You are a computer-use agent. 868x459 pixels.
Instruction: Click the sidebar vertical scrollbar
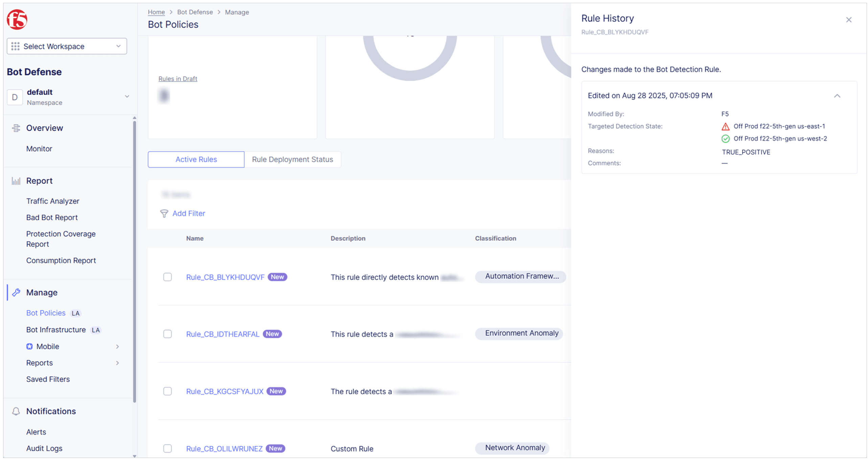click(x=134, y=261)
